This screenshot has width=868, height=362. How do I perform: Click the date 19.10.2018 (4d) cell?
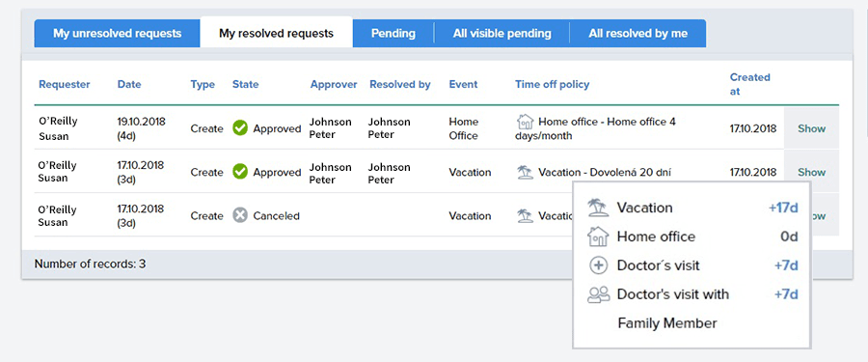tap(141, 128)
